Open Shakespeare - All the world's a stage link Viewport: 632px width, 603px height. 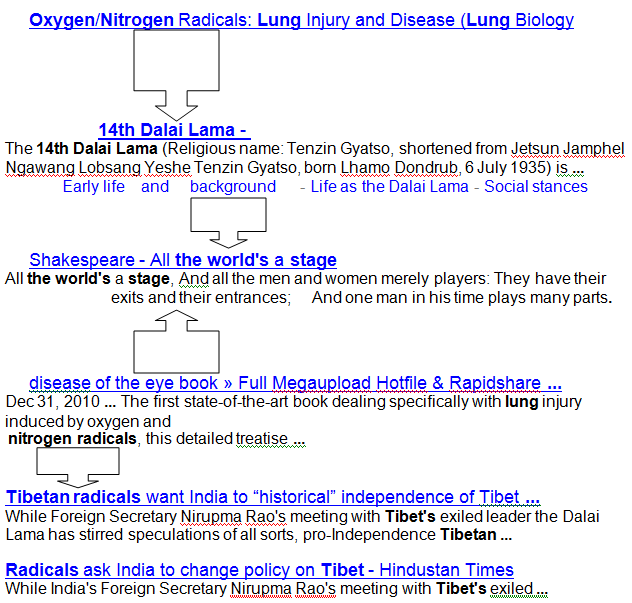point(182,260)
